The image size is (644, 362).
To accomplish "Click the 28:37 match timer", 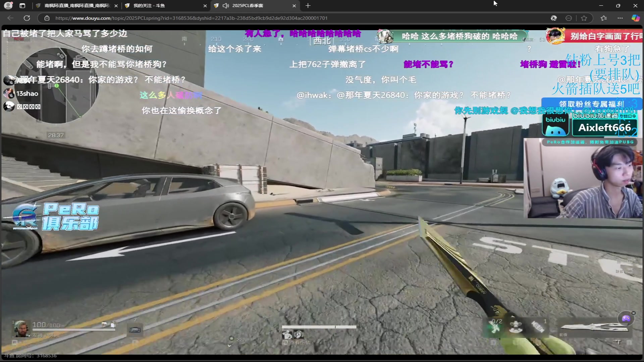I will pyautogui.click(x=56, y=135).
